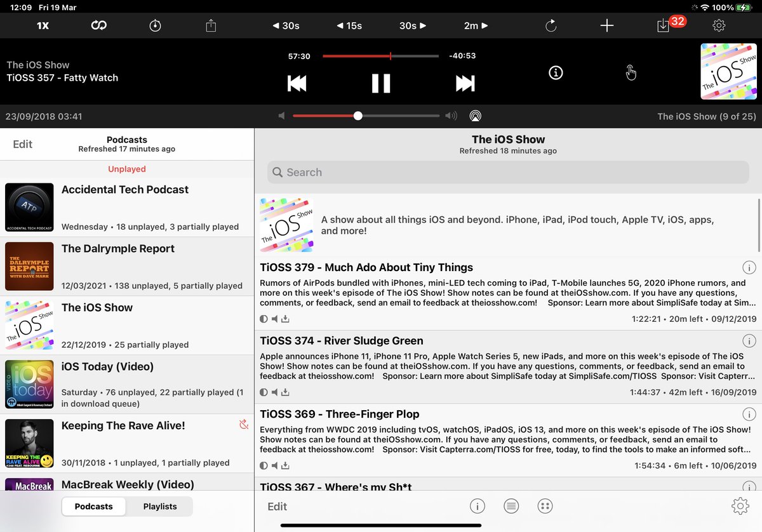The image size is (762, 532).
Task: Open iOS Today (Video) podcast
Action: tap(127, 385)
